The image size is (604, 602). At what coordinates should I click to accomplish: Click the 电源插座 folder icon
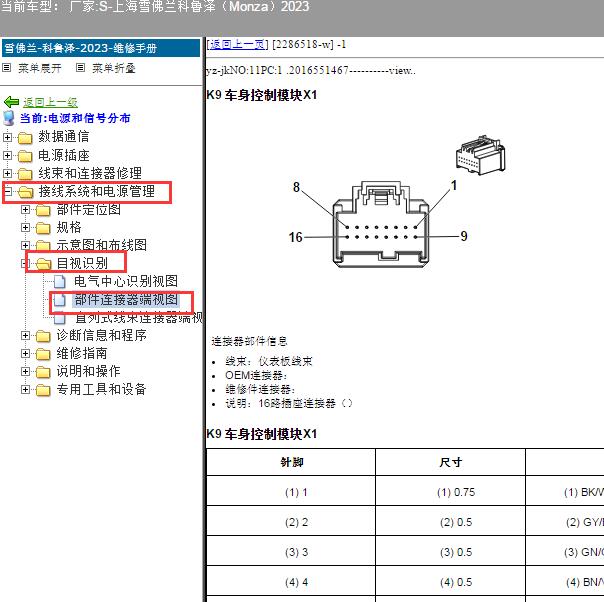tap(25, 156)
